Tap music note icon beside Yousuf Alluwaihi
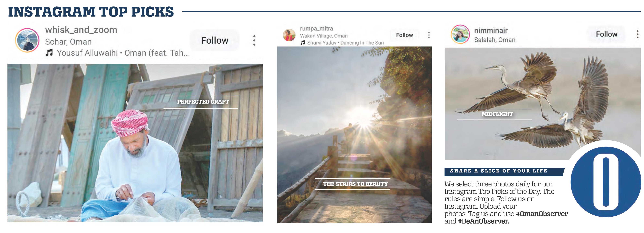644x233 pixels. click(49, 53)
